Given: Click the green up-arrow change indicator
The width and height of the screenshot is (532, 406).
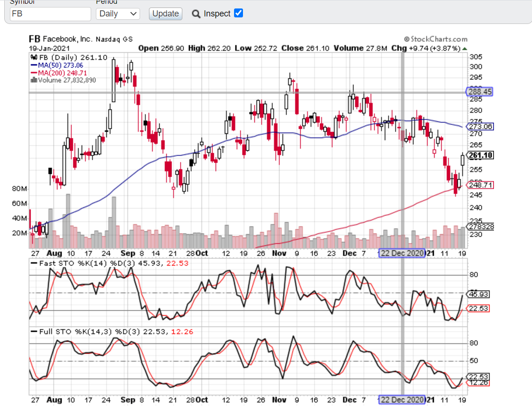Looking at the screenshot, I should coord(465,48).
